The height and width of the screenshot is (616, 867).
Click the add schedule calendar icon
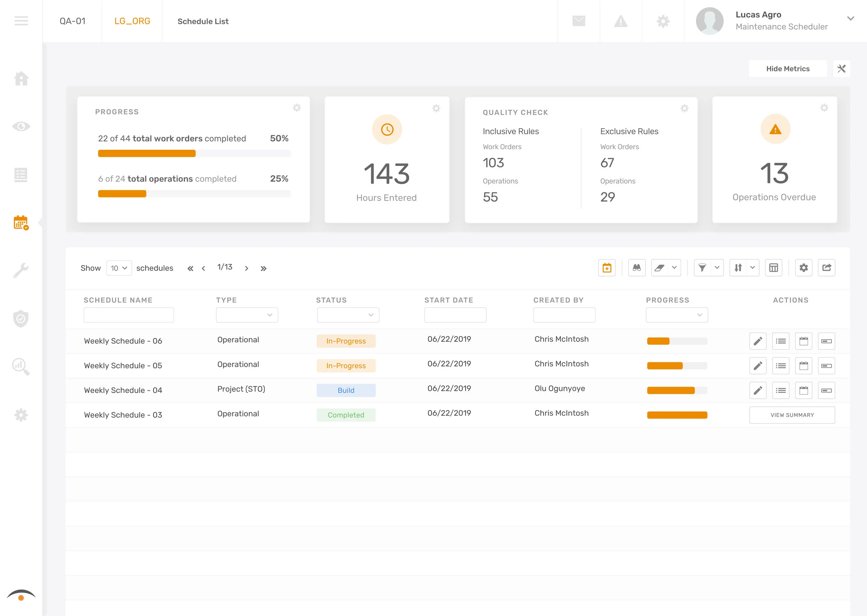[607, 268]
